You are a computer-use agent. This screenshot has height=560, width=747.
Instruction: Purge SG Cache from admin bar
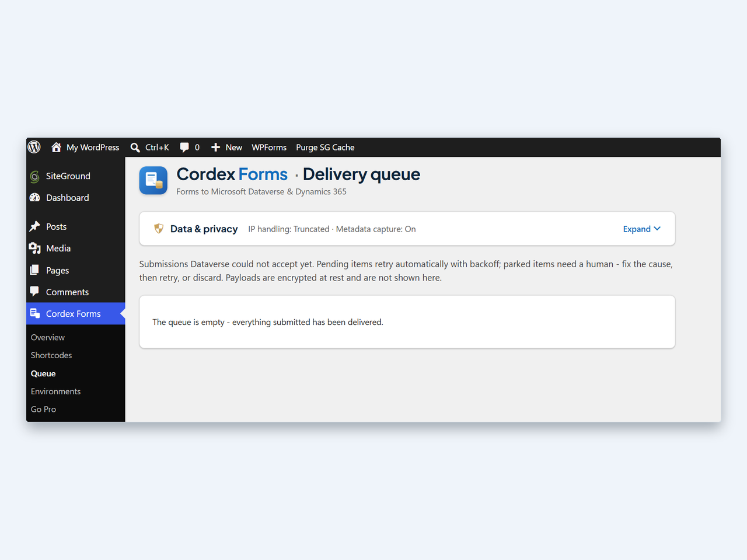[325, 148]
